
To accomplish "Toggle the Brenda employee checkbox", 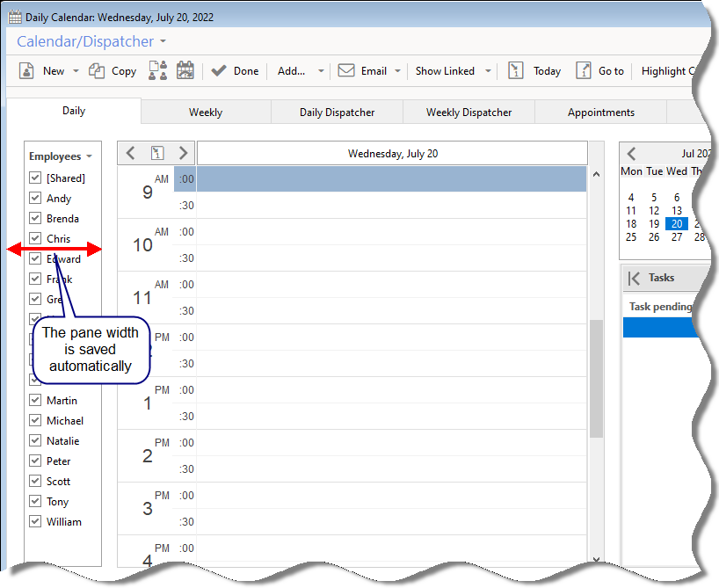I will [35, 219].
